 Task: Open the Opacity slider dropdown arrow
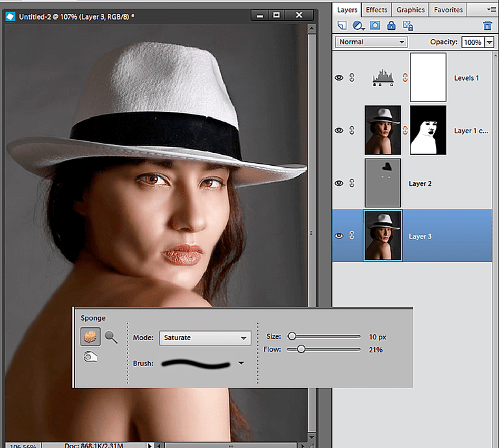[489, 42]
